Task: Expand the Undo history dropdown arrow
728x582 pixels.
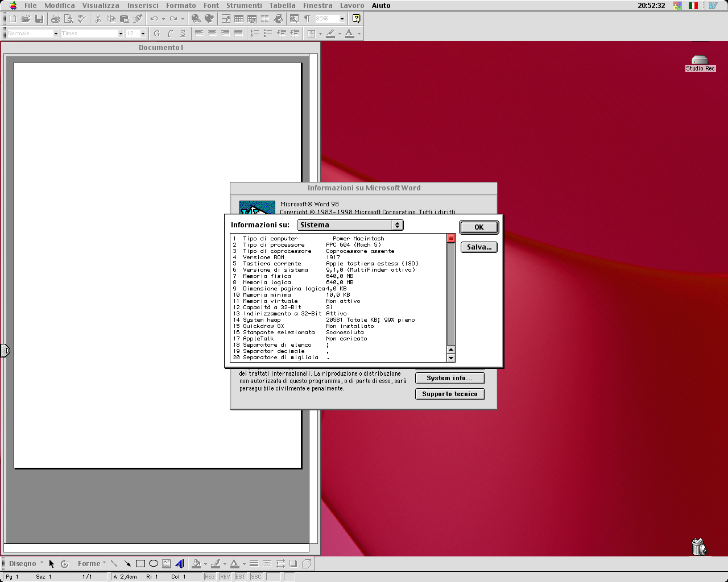Action: point(163,19)
